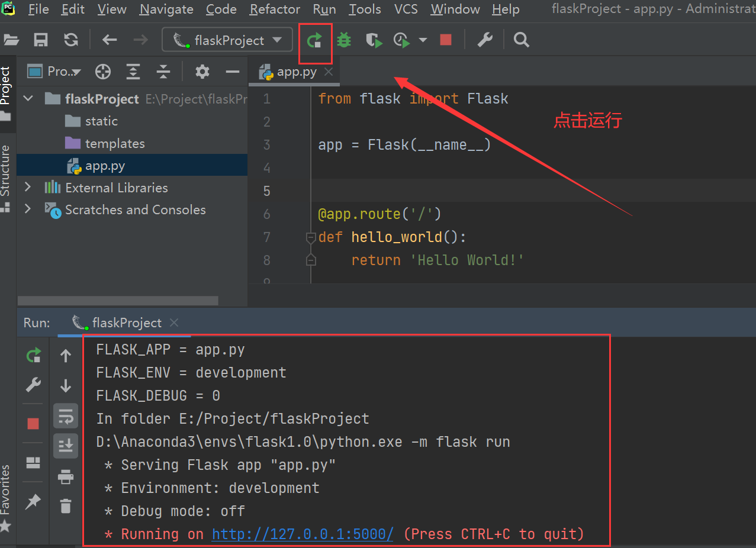Run with coverage shield icon
The image size is (756, 548).
pos(373,40)
